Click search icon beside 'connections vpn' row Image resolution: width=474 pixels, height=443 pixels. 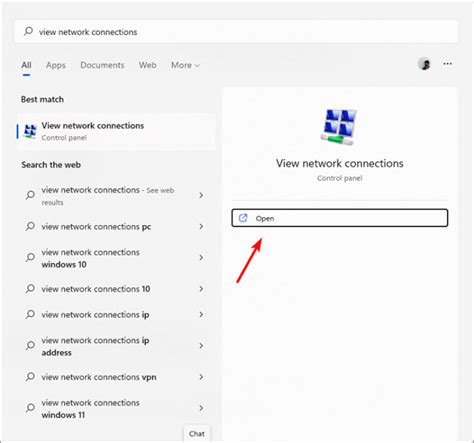(x=30, y=376)
